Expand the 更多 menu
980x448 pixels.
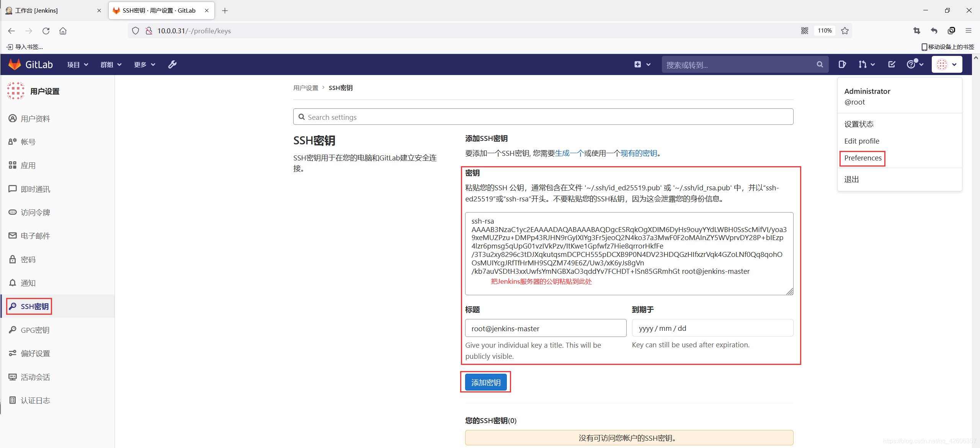[144, 65]
